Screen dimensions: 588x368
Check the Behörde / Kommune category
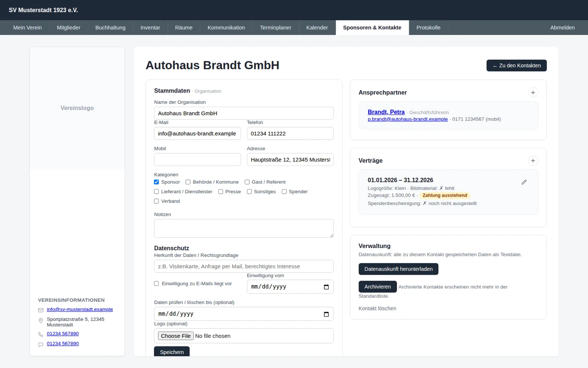click(188, 182)
